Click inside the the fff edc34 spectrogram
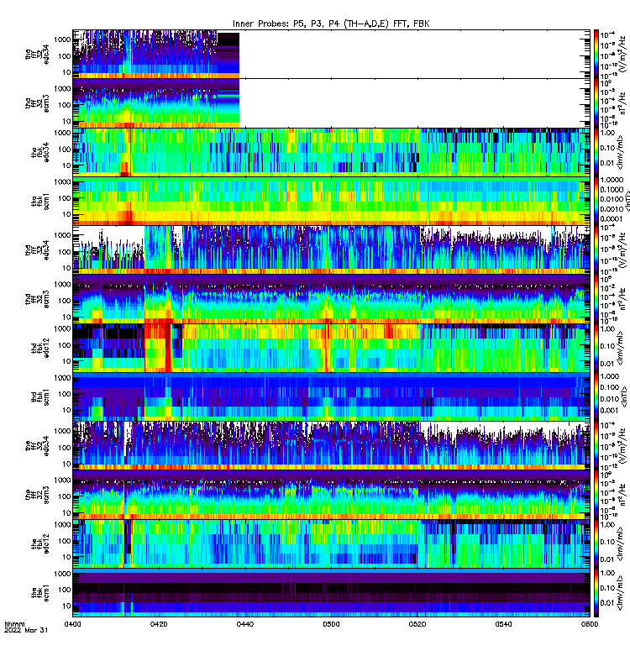Image resolution: width=630 pixels, height=672 pixels. coord(331,446)
